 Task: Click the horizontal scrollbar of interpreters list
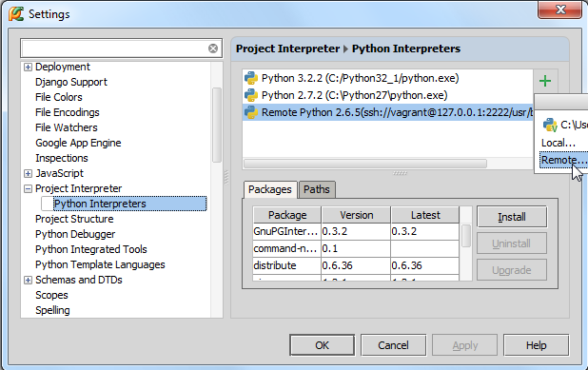365,164
